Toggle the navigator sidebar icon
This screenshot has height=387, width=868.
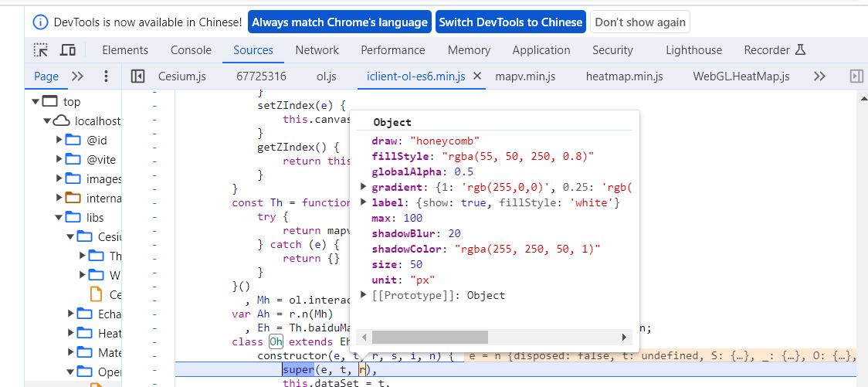click(x=137, y=76)
